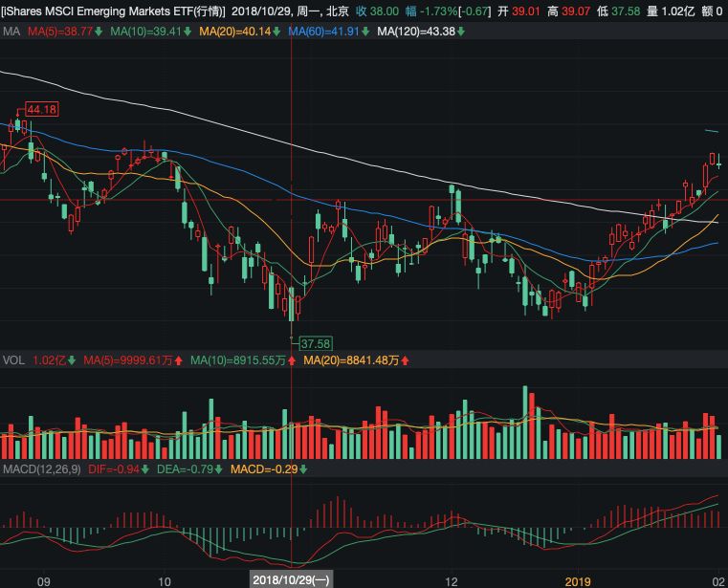
Task: Click the 44.18 high price label
Action: 42,110
